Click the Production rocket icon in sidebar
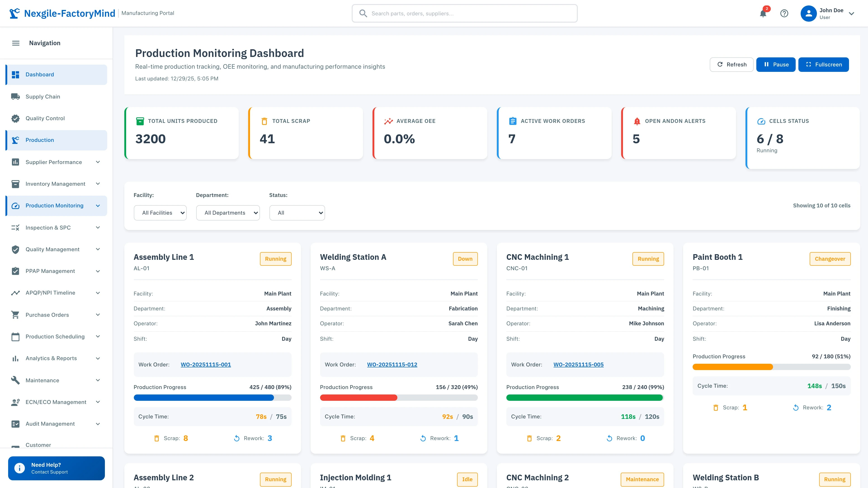Viewport: 868px width, 488px height. point(16,140)
